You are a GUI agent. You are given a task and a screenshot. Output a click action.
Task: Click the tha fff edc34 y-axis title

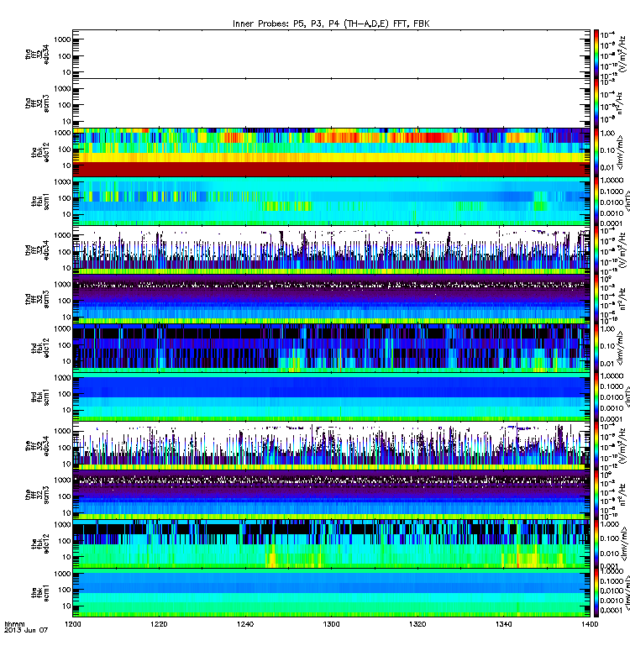coord(37,54)
